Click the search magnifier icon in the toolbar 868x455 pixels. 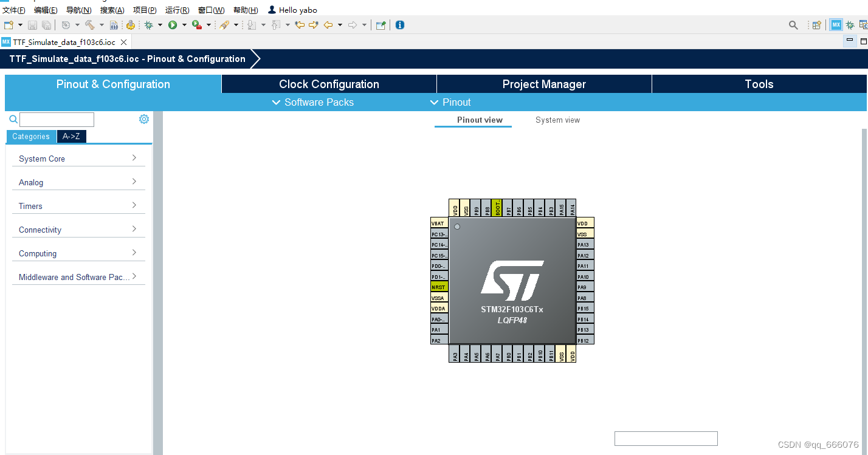coord(793,25)
